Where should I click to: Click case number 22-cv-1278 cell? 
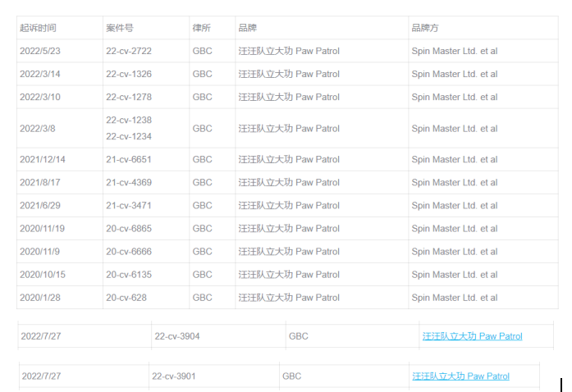pyautogui.click(x=129, y=97)
